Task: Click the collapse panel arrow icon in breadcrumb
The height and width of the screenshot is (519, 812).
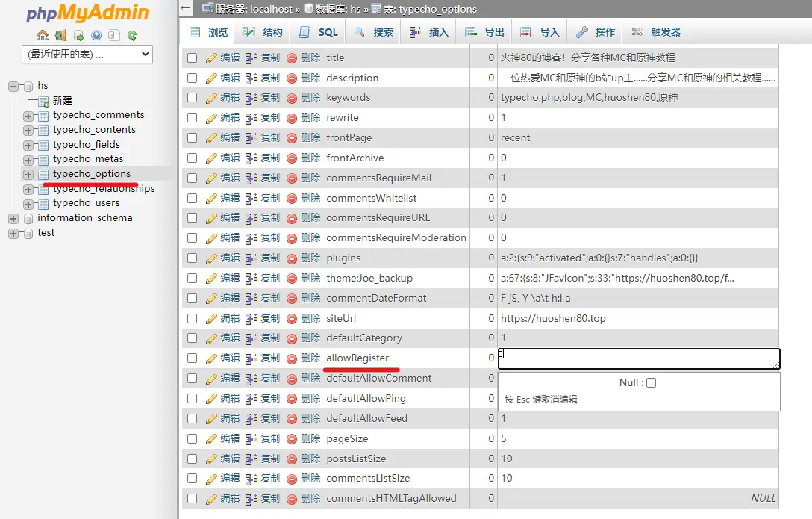Action: click(x=186, y=10)
